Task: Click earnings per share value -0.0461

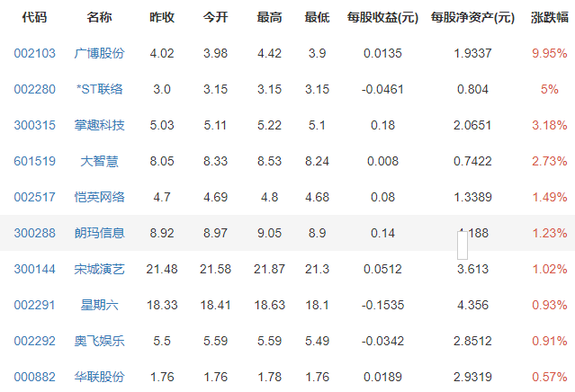Action: pyautogui.click(x=382, y=89)
